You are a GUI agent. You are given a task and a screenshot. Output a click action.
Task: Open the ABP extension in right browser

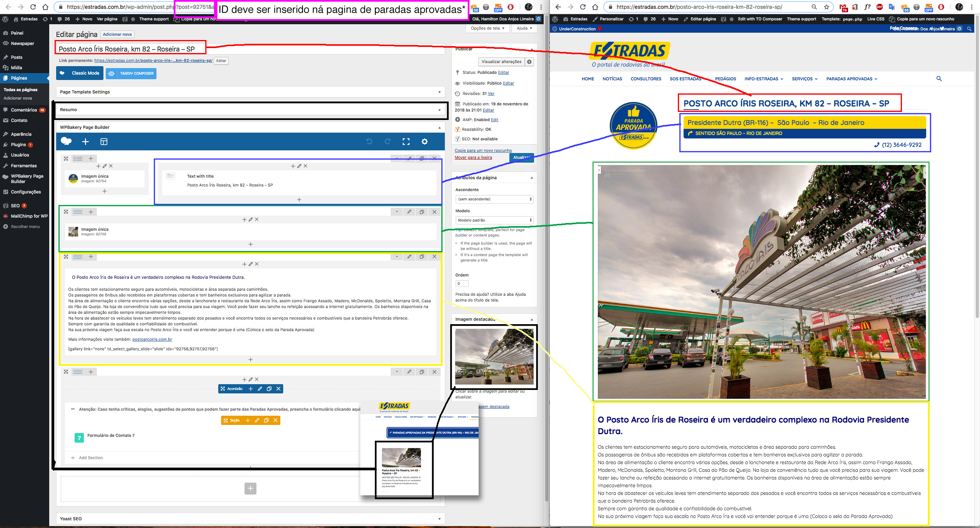(x=880, y=7)
